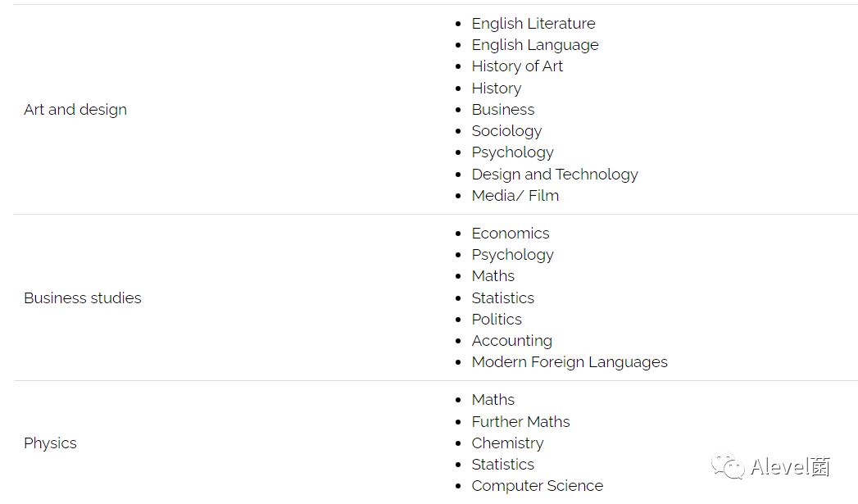
Task: Click English Language list item
Action: pos(535,45)
